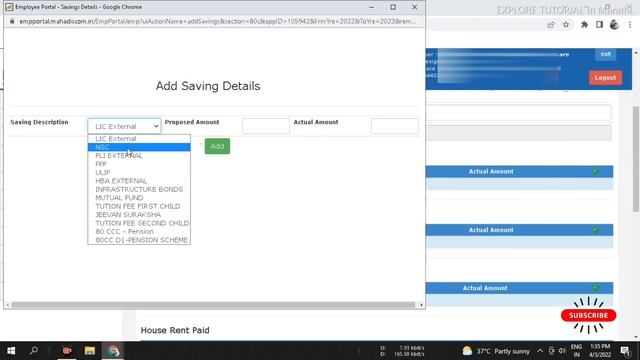Open clock showing 1:35 PM
Screen dimensions: 640x360
tap(600, 351)
